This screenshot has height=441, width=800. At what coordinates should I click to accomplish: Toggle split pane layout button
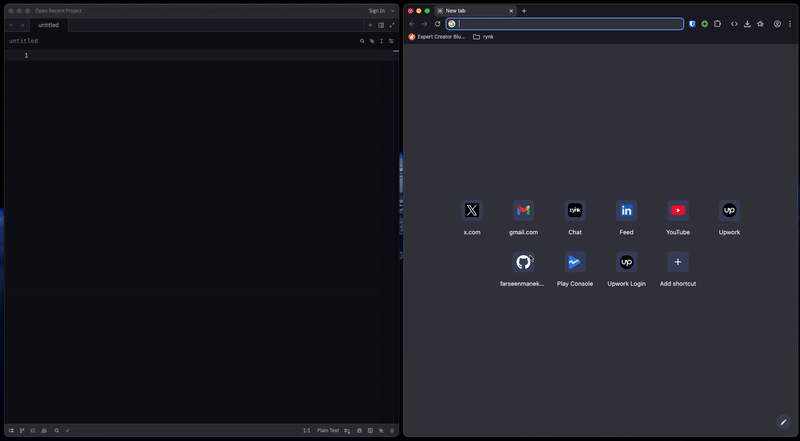coord(381,25)
